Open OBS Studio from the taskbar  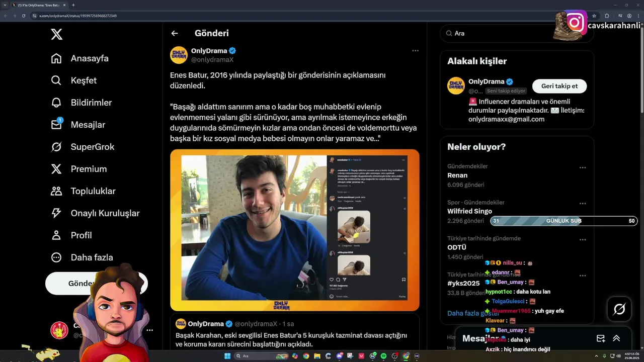click(x=394, y=356)
